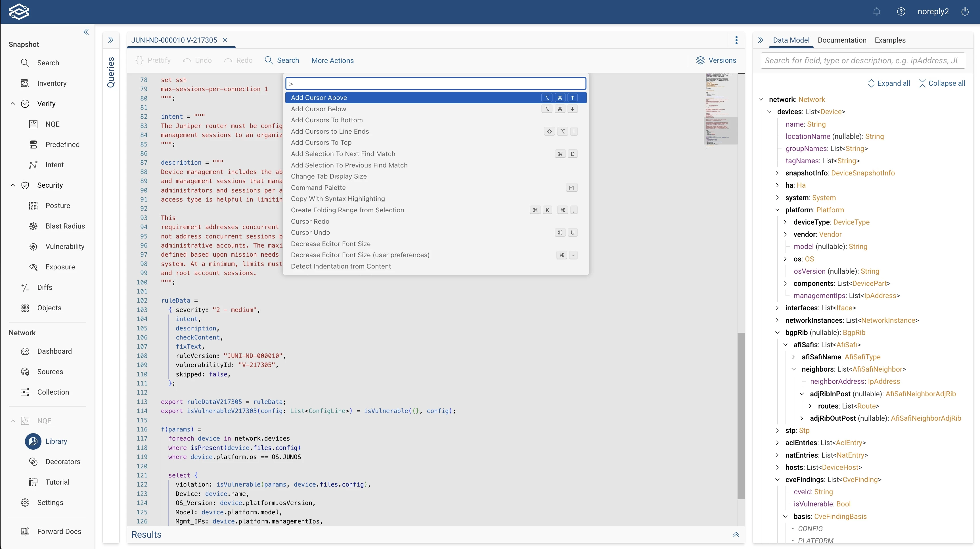Expand the snapshotInfo tree node

tap(777, 173)
